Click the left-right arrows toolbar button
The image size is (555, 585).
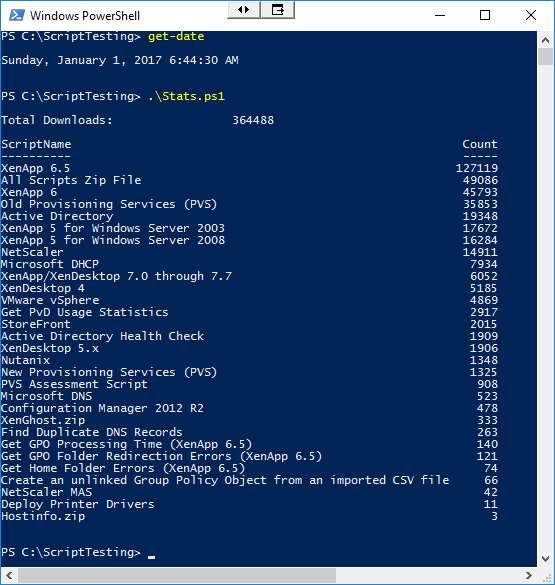244,10
